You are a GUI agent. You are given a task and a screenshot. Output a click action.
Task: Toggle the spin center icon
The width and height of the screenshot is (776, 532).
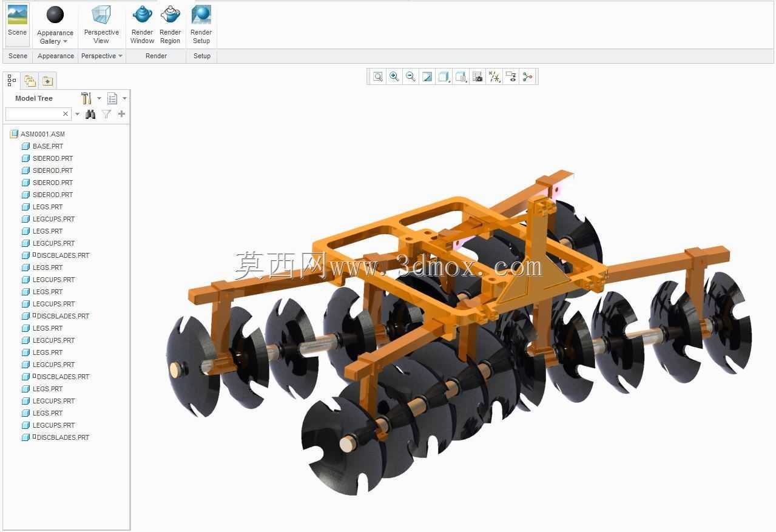527,76
